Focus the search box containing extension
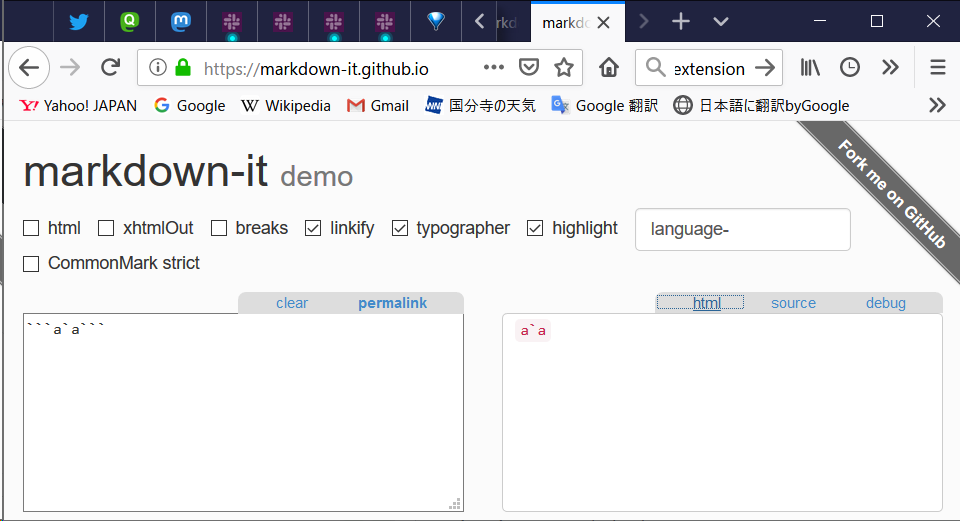This screenshot has width=960, height=521. (x=709, y=69)
